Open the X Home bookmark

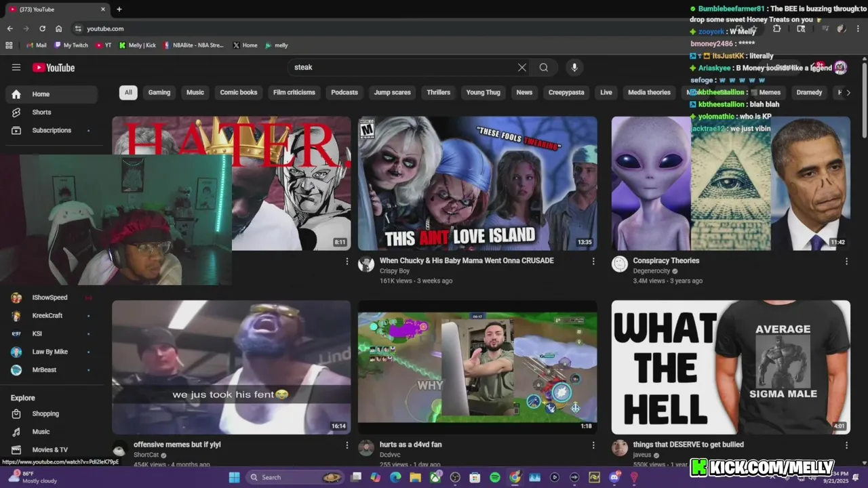(x=245, y=45)
